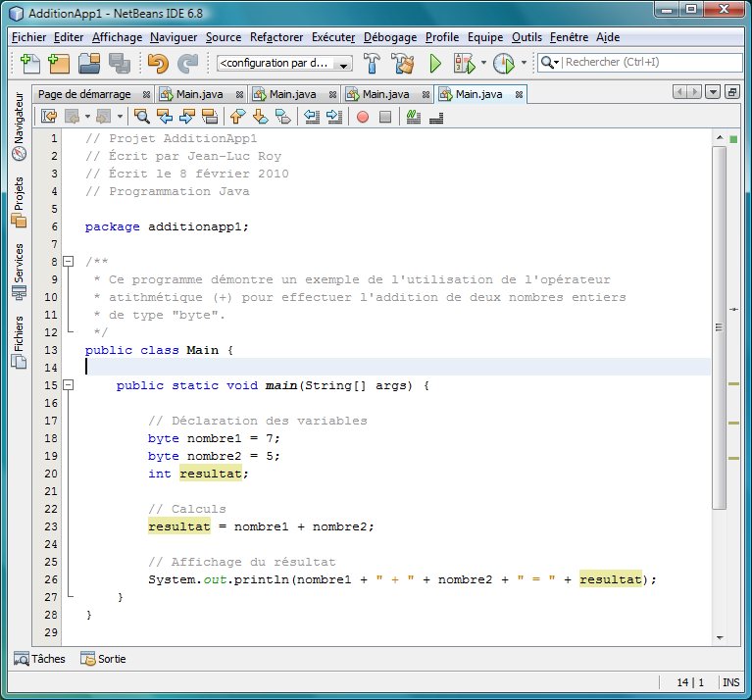Click the Find Next Occurrence icon
Image resolution: width=752 pixels, height=700 pixels.
(187, 117)
